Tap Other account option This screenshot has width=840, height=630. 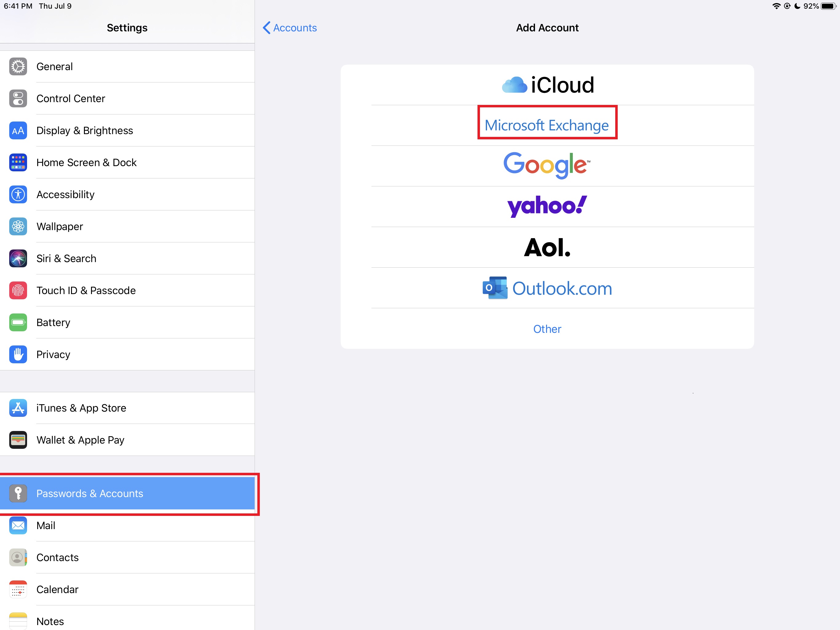click(x=547, y=329)
